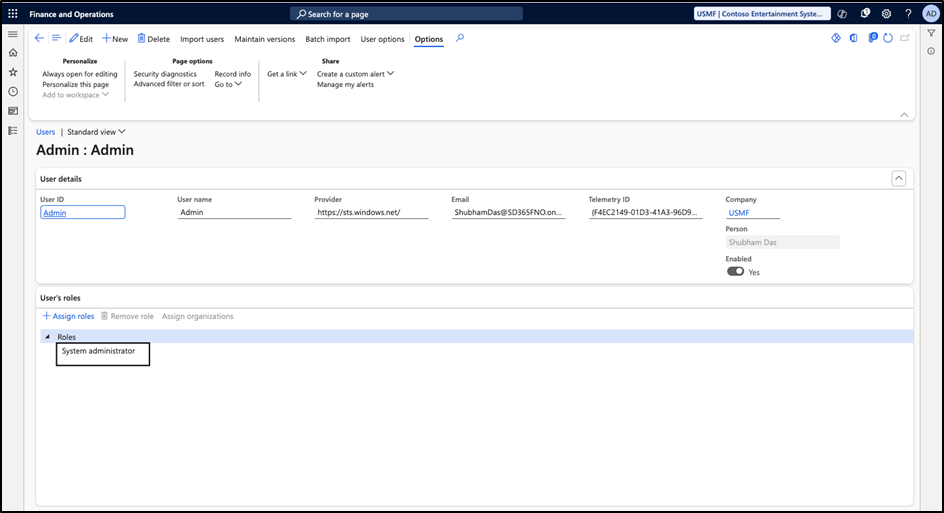Viewport: 944px width, 513px height.
Task: Expand Create a custom alert dropdown
Action: [x=355, y=74]
